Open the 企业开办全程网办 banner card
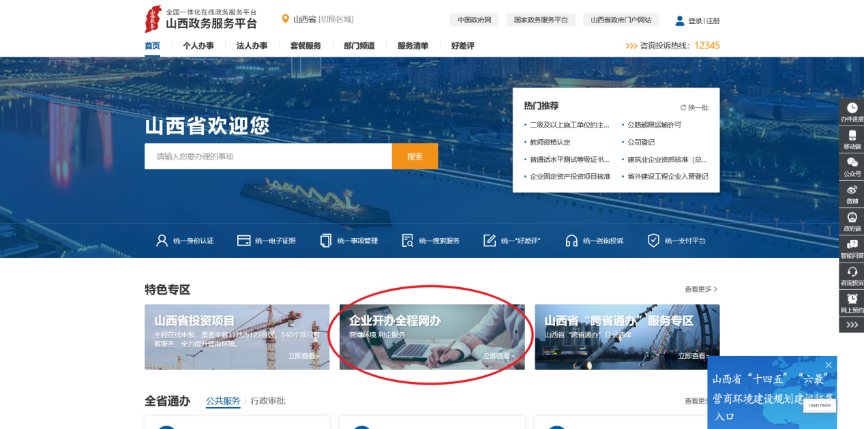Viewport: 864px width, 429px height. (x=431, y=337)
